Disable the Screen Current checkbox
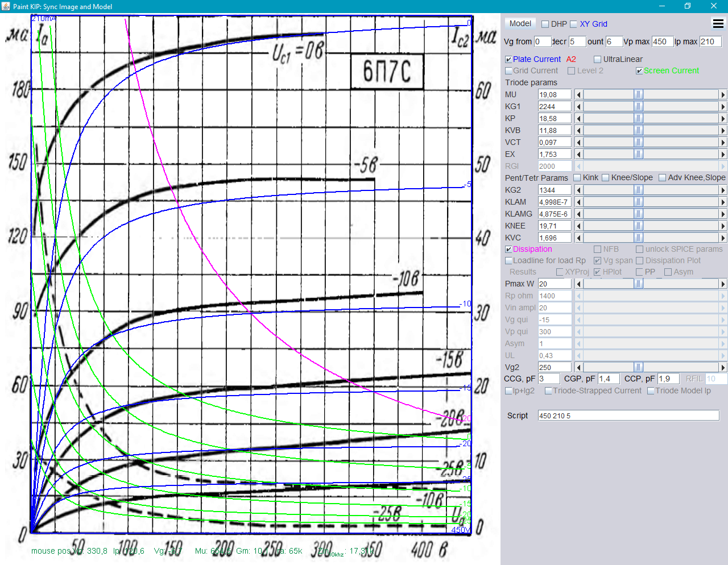 [x=639, y=71]
